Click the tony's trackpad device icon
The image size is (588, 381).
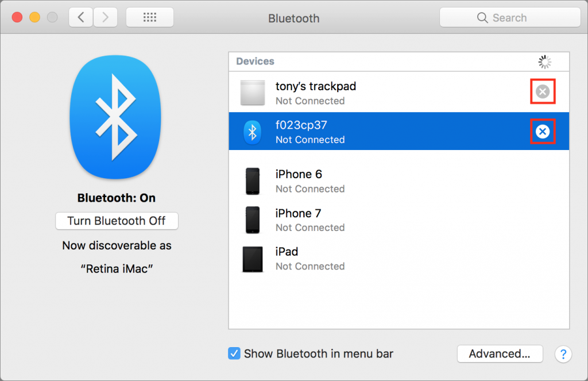pos(253,93)
